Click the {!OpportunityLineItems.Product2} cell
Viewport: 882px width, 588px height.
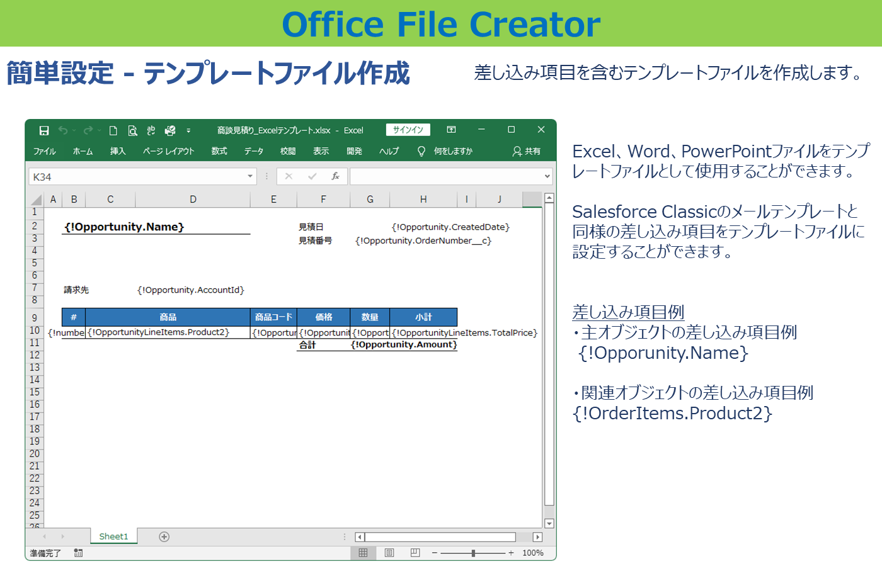pyautogui.click(x=168, y=332)
